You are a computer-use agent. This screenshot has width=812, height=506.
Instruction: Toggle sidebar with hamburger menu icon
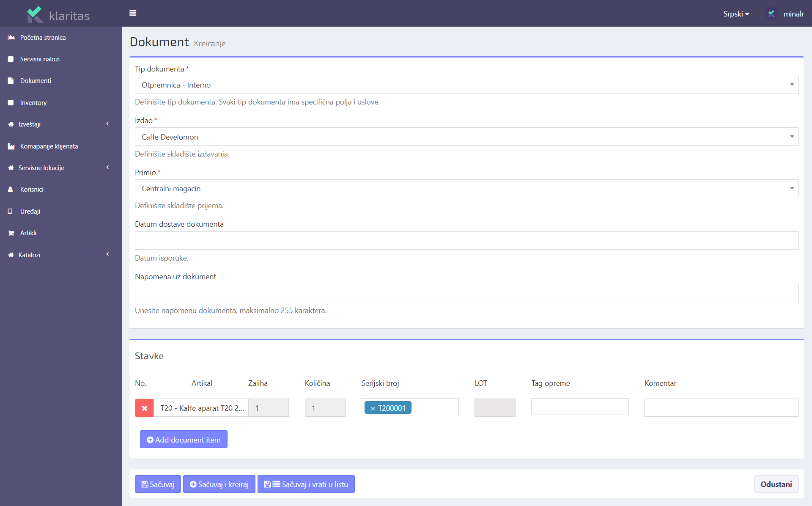click(133, 13)
